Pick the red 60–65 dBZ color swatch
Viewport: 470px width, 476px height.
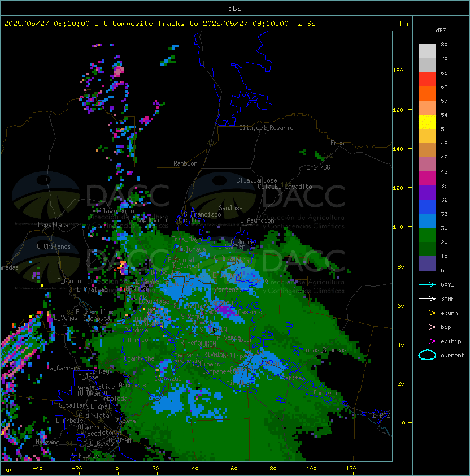(427, 80)
